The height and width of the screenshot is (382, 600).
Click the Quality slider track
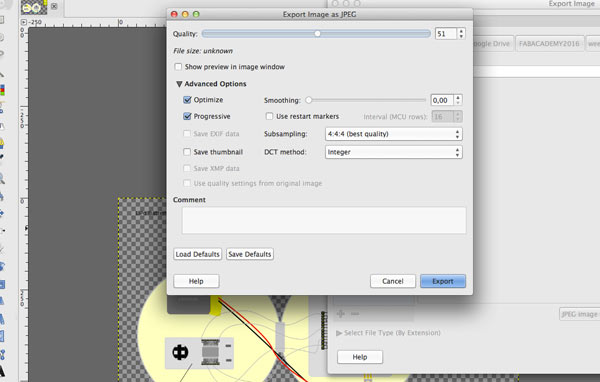(316, 34)
